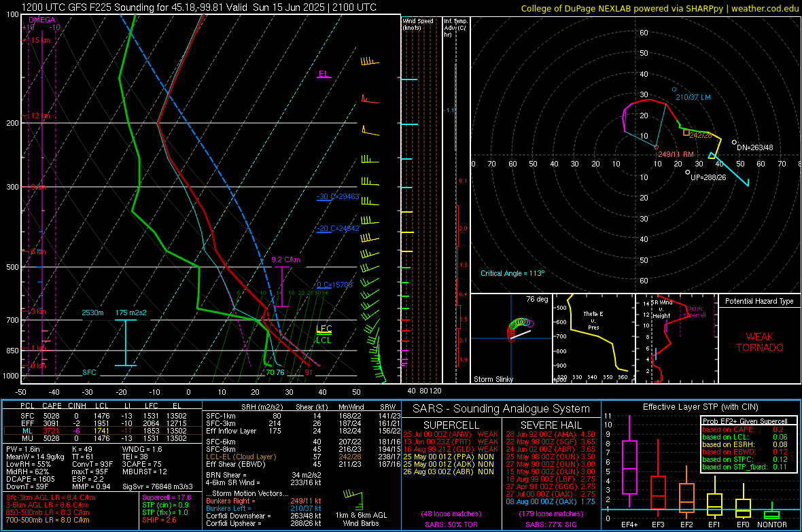Click the Inf. Temp. Adv. panel header

point(455,28)
